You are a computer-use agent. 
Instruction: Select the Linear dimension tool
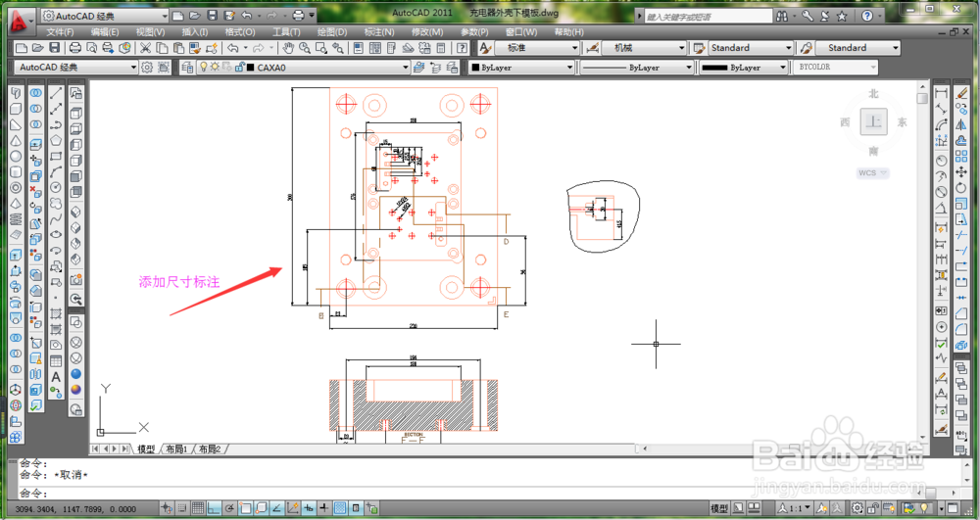(941, 93)
